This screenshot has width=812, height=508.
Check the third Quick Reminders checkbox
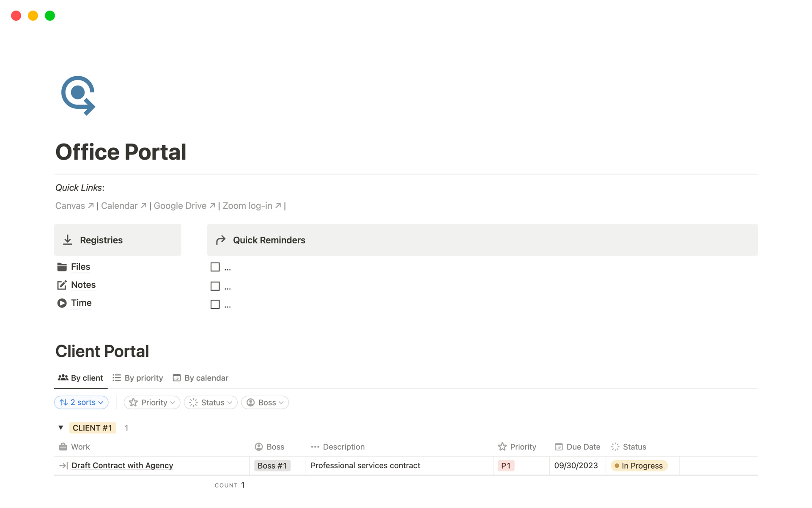point(215,304)
